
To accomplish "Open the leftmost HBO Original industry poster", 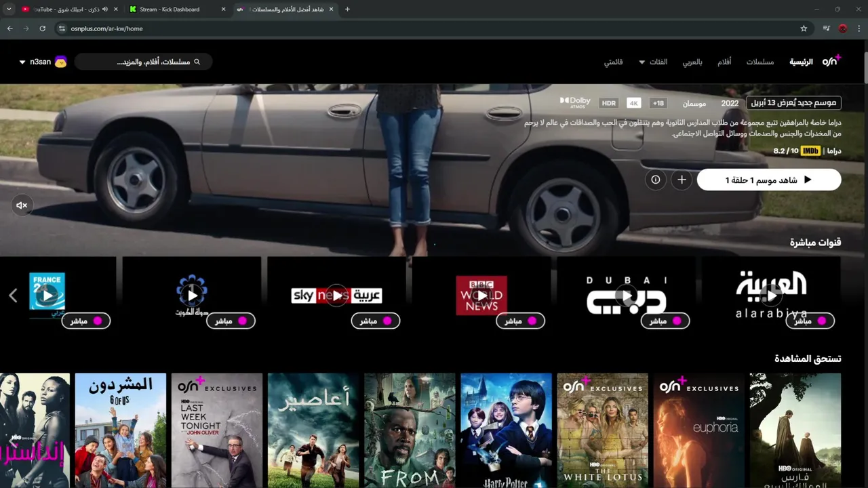I will (x=35, y=430).
